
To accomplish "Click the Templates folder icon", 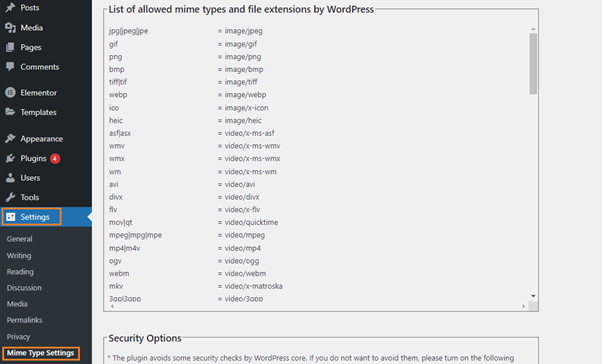I will click(10, 112).
